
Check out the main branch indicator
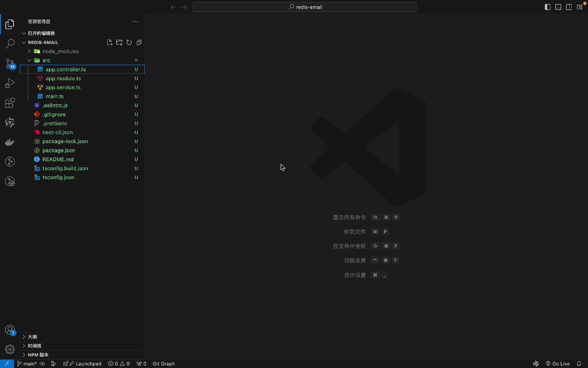(27, 363)
